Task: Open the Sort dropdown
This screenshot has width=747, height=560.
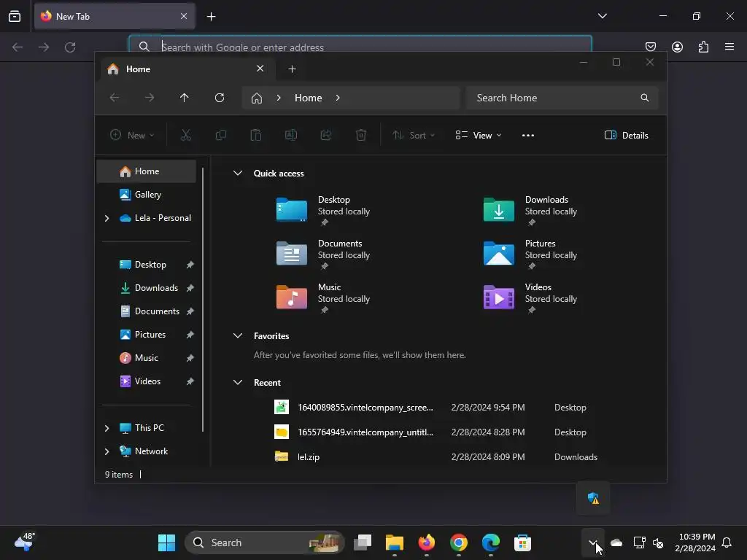Action: (x=413, y=135)
